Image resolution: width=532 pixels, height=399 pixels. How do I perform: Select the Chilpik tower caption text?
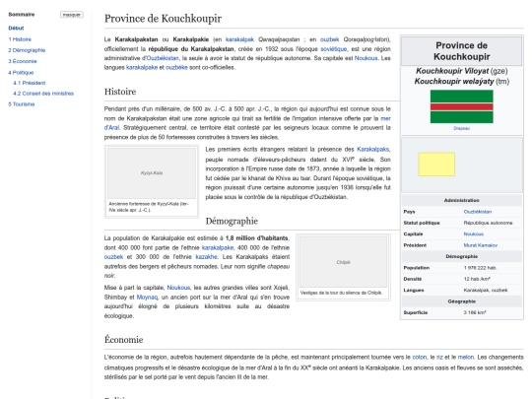click(341, 293)
